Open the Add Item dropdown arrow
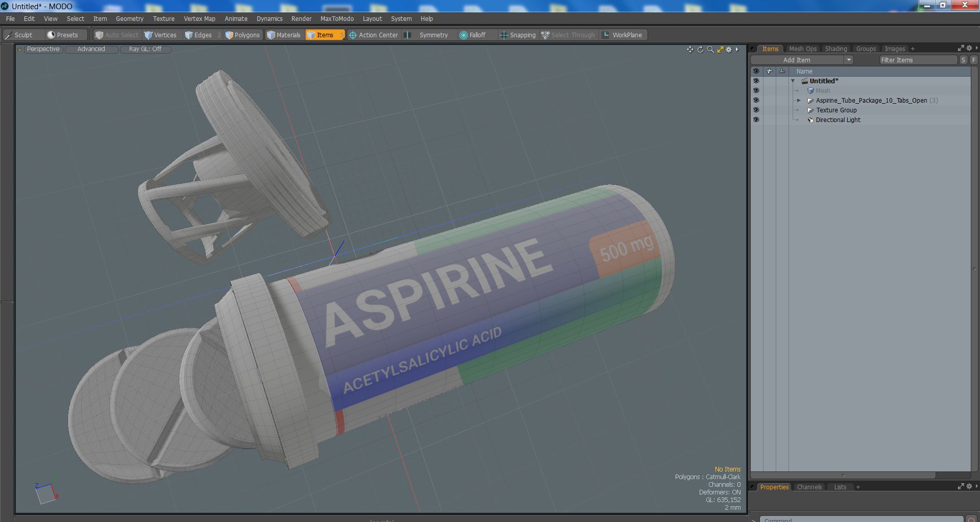This screenshot has width=980, height=522. (x=849, y=60)
